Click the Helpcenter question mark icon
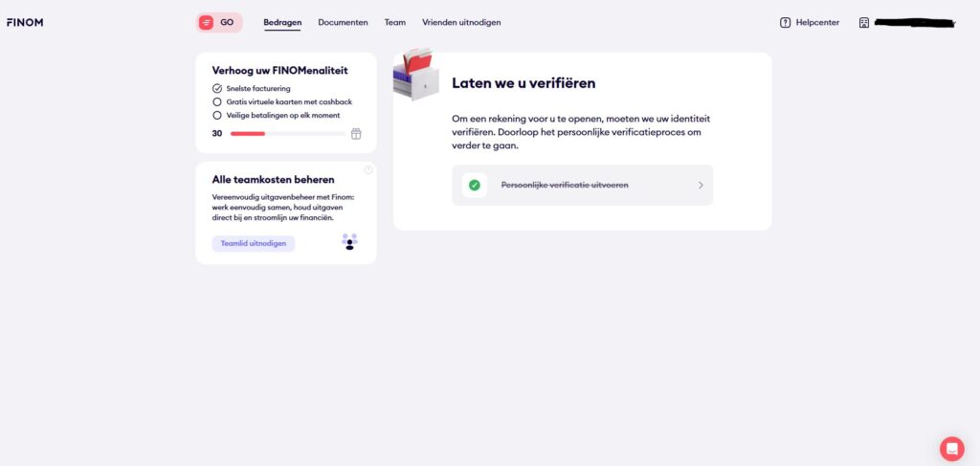This screenshot has width=980, height=466. (786, 22)
